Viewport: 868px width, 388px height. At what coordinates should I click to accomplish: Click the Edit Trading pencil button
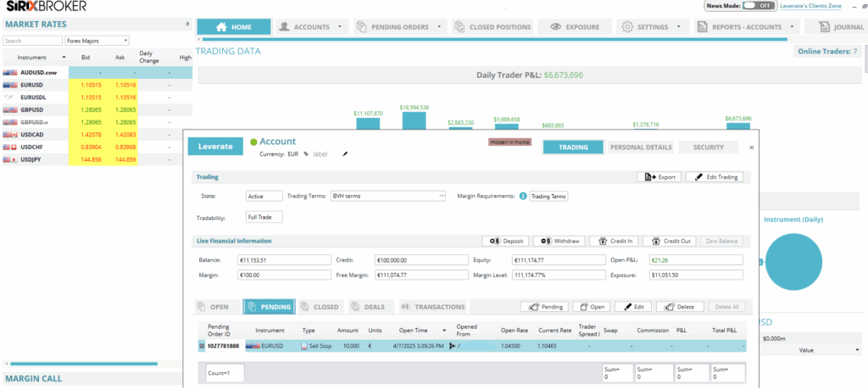(x=715, y=177)
